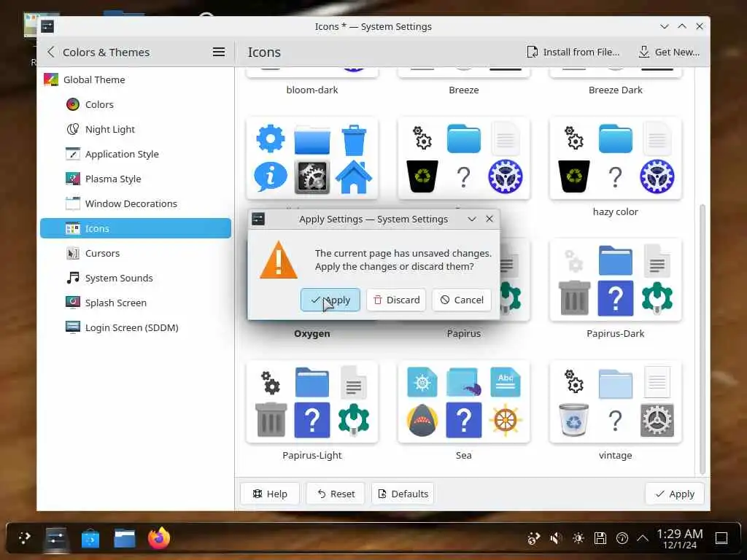Viewport: 747px width, 560px height.
Task: Select the Papirus-Dark icon theme
Action: 616,281
